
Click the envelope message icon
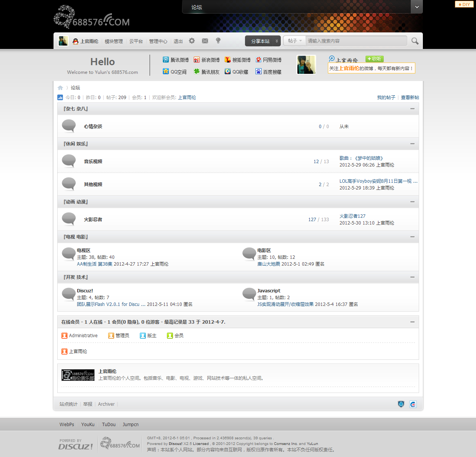pyautogui.click(x=205, y=41)
